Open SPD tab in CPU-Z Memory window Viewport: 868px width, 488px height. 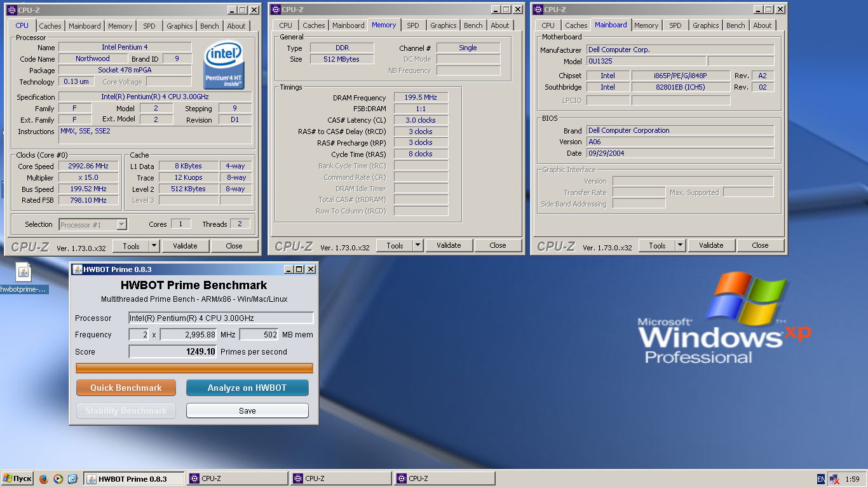point(413,25)
